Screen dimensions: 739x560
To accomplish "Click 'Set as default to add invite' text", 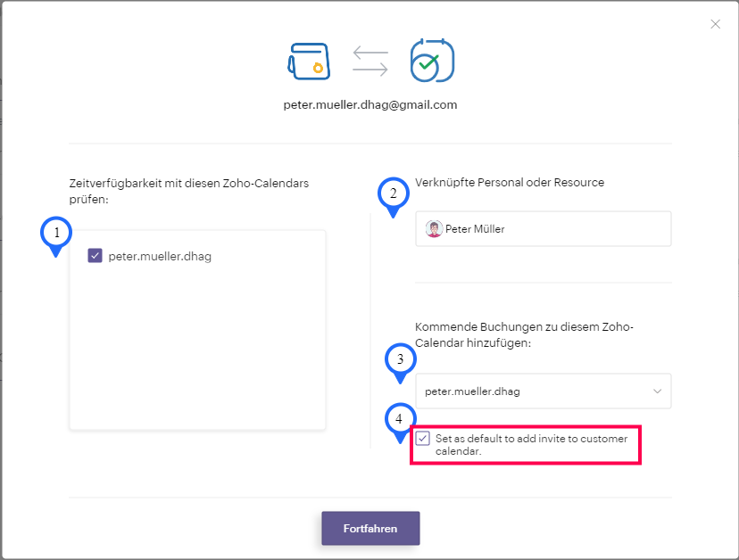I will click(531, 445).
